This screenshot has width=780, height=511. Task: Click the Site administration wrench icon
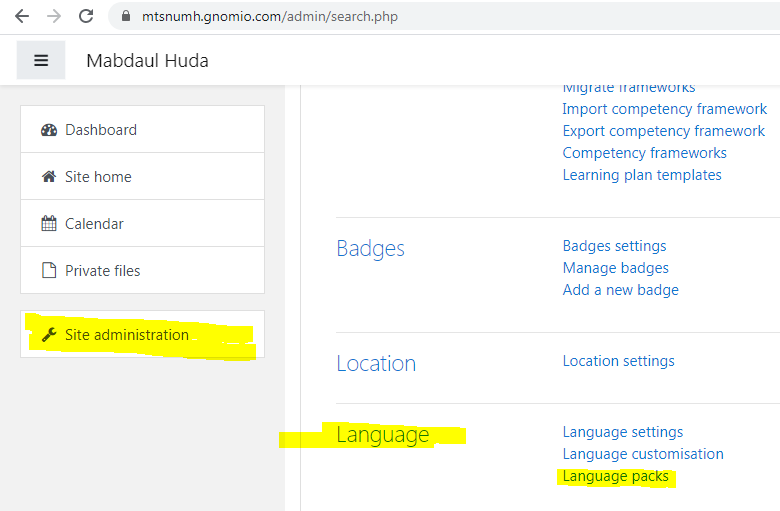coord(49,335)
